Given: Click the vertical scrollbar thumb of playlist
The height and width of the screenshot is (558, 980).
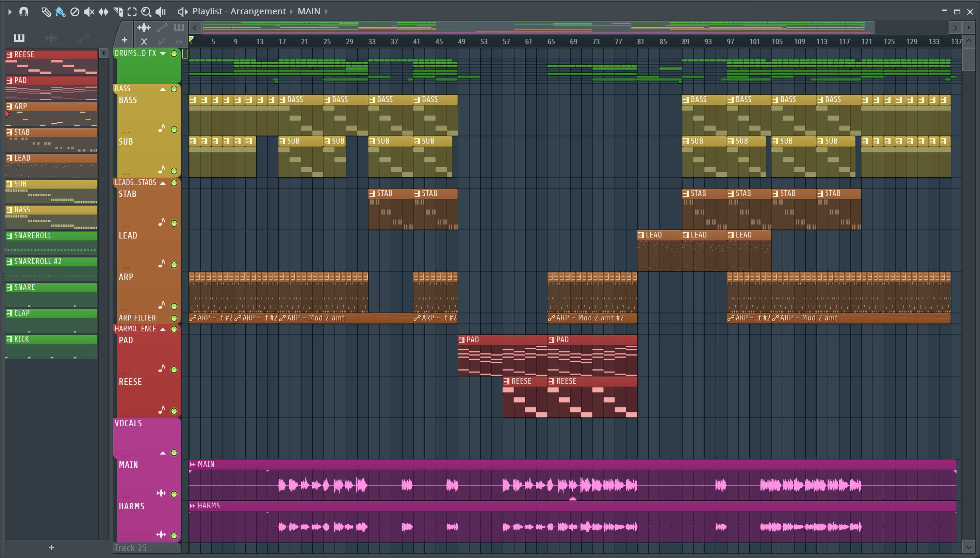Looking at the screenshot, I should point(969,59).
